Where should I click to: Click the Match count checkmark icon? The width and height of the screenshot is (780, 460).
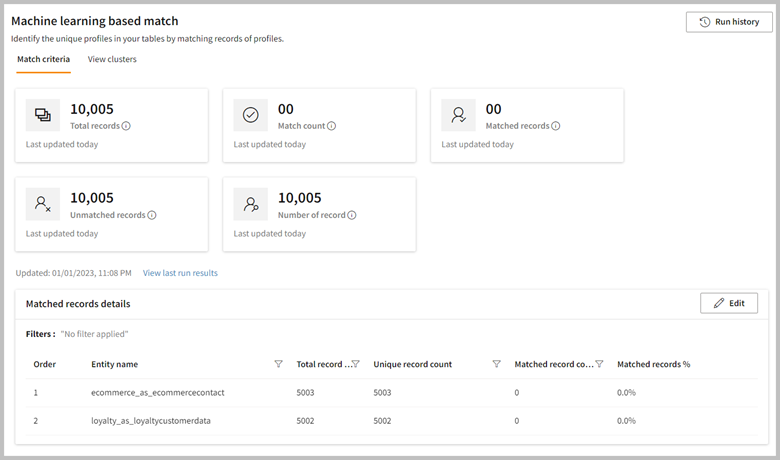coord(250,115)
